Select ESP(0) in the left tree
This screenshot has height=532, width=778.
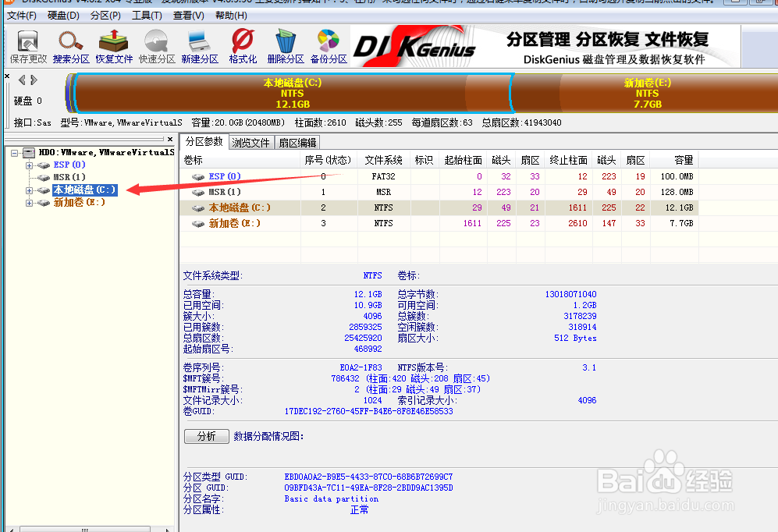coord(69,165)
